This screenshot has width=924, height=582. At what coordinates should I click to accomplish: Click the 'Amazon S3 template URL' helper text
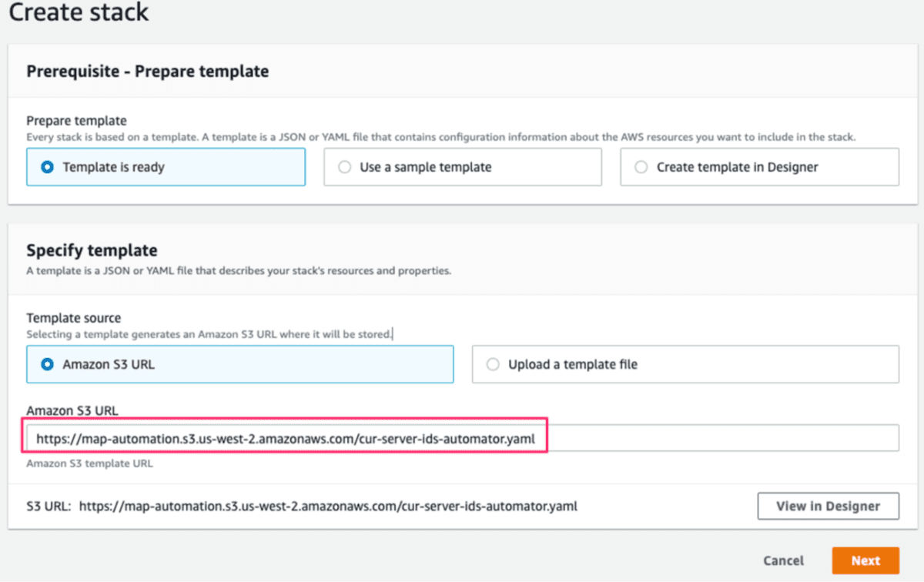click(x=89, y=464)
